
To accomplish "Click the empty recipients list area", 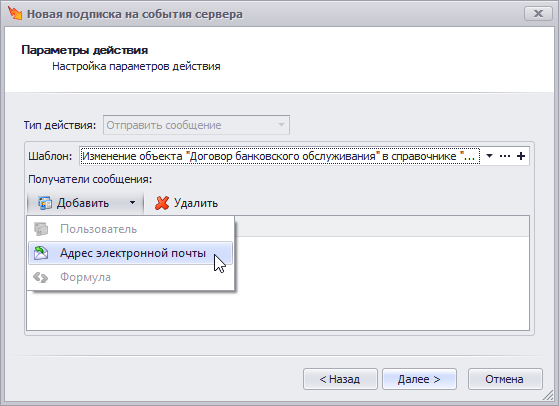I will [381, 283].
